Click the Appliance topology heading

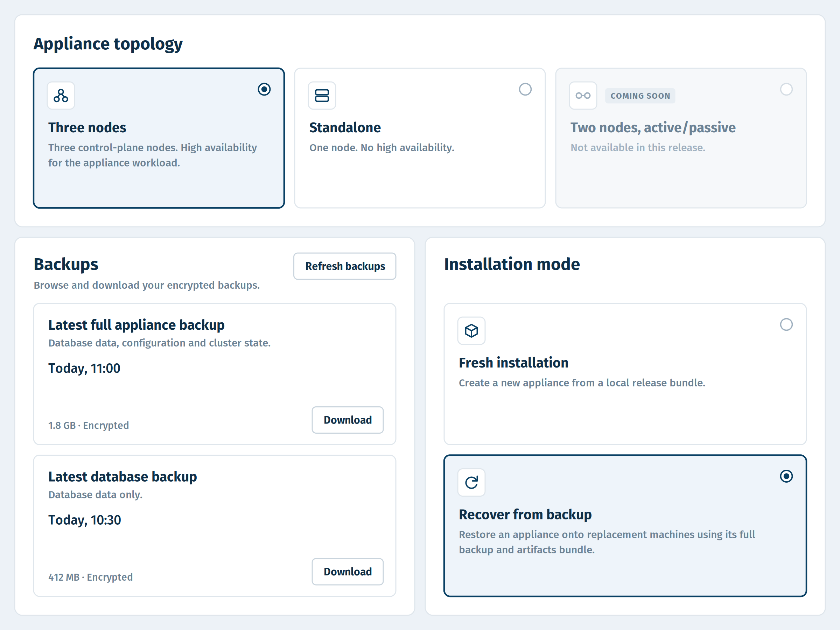click(x=108, y=44)
